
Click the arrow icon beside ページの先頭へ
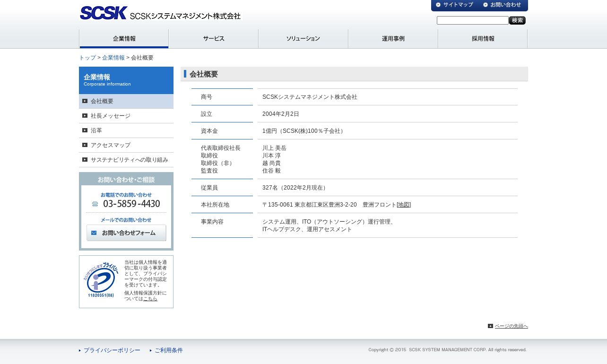(x=490, y=326)
